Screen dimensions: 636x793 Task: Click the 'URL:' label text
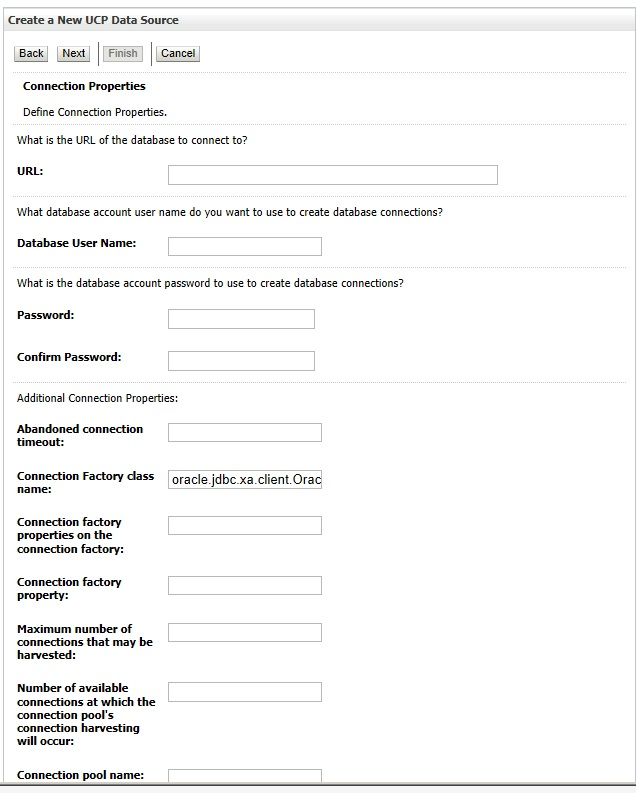[30, 171]
